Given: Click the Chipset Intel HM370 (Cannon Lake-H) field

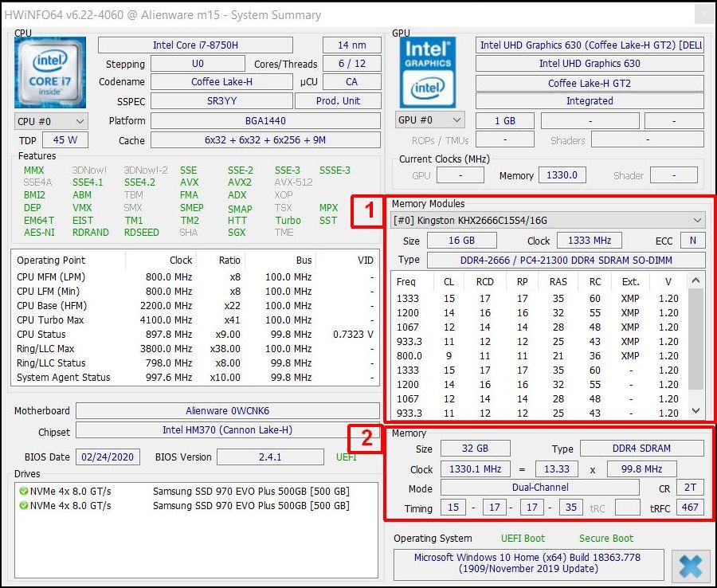Looking at the screenshot, I should (x=227, y=430).
